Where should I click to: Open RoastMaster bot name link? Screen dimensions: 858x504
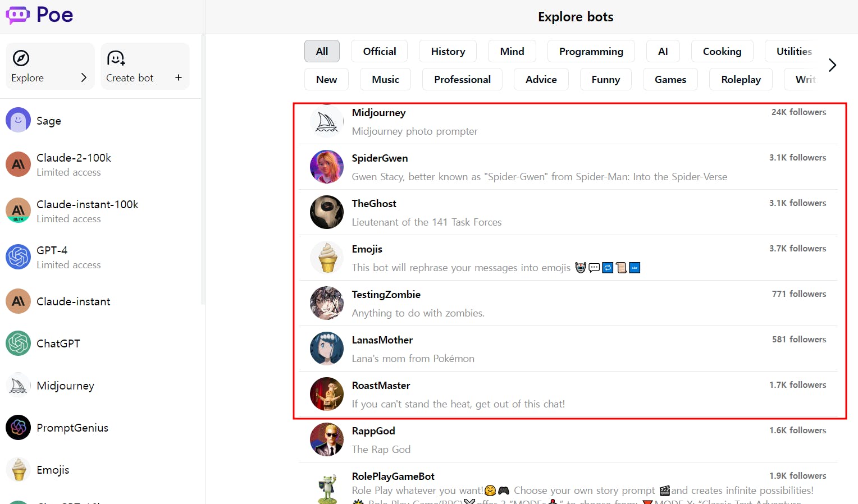coord(381,386)
